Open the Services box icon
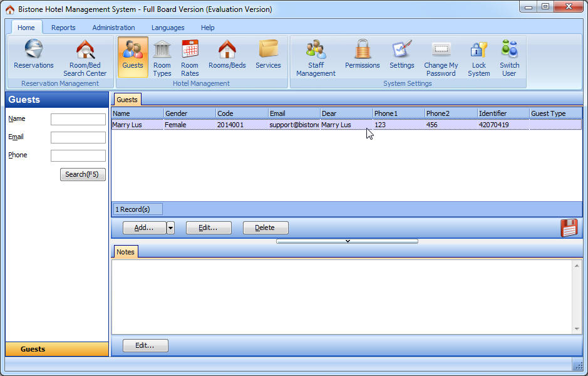 pos(268,55)
